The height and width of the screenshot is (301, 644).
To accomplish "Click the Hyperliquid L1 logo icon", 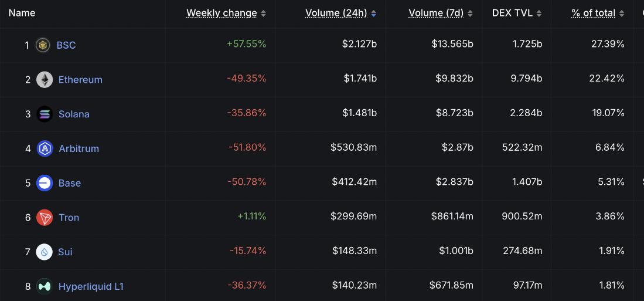I will point(45,286).
